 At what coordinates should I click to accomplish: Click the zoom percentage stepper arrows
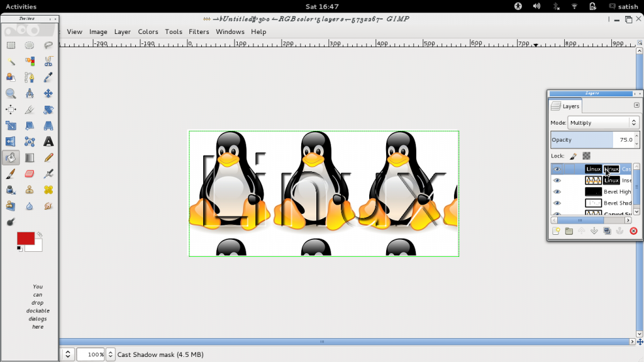click(110, 354)
